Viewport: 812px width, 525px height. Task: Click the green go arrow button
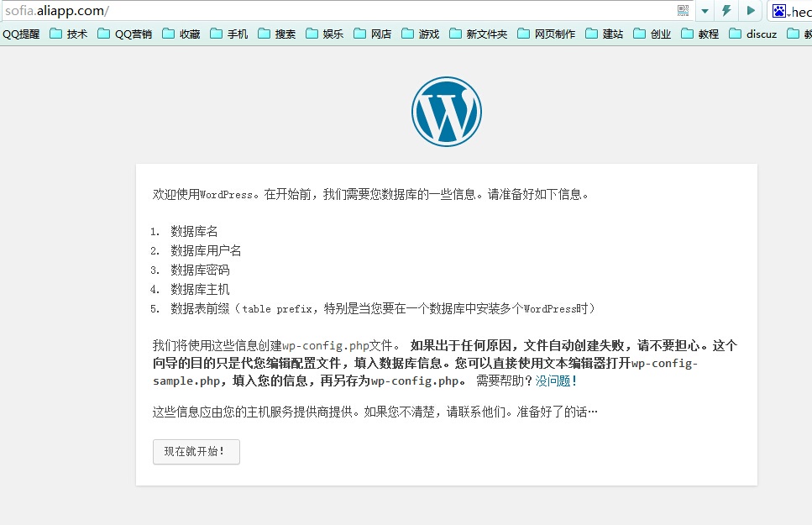(751, 10)
